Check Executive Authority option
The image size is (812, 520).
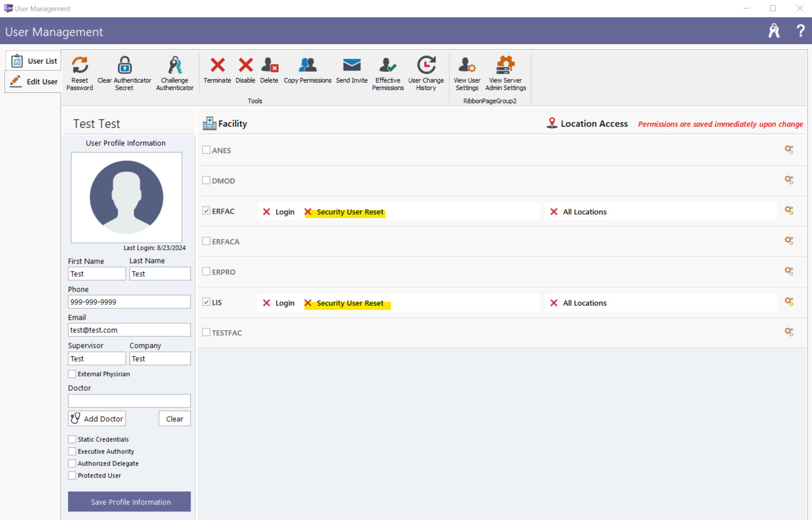72,452
